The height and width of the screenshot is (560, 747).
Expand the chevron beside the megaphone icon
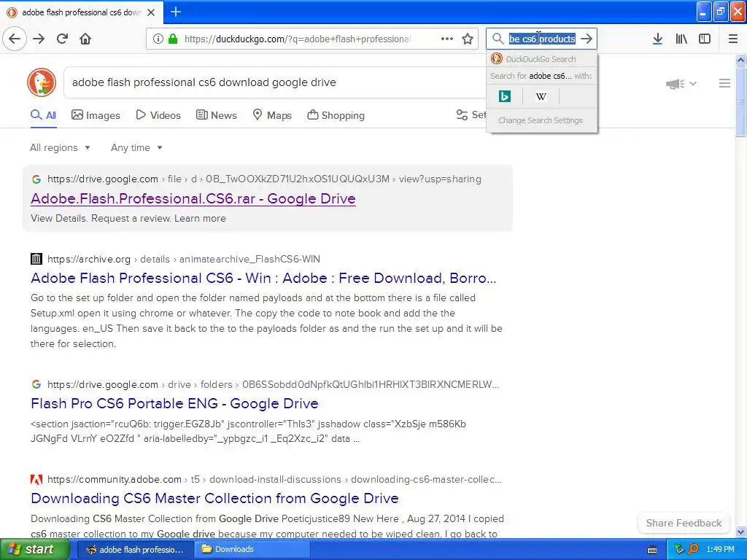coord(693,84)
